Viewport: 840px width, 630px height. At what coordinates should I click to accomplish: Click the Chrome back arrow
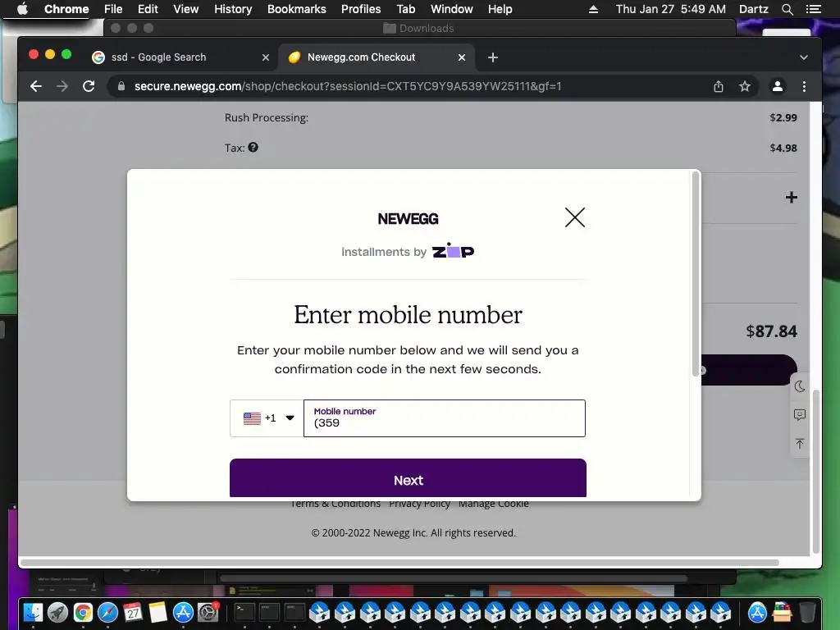36,86
